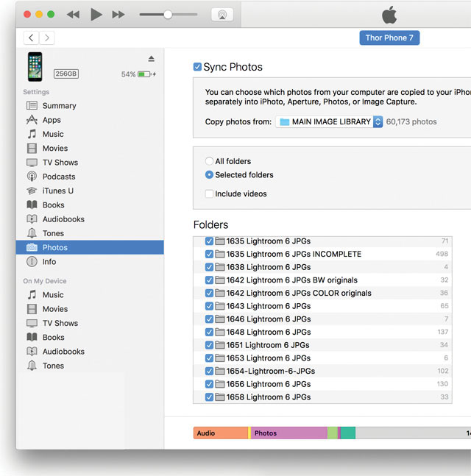
Task: Click Movies icon under On My Device
Action: [x=32, y=309]
